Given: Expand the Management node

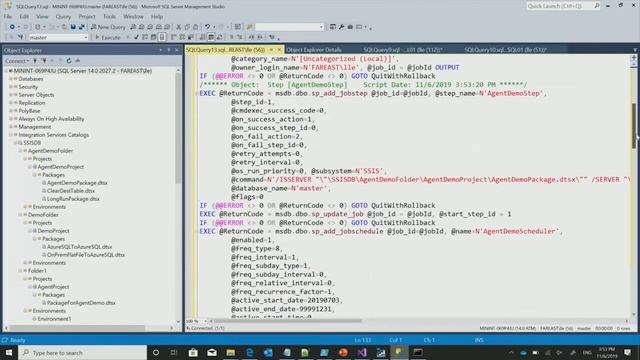Looking at the screenshot, I should coord(11,127).
